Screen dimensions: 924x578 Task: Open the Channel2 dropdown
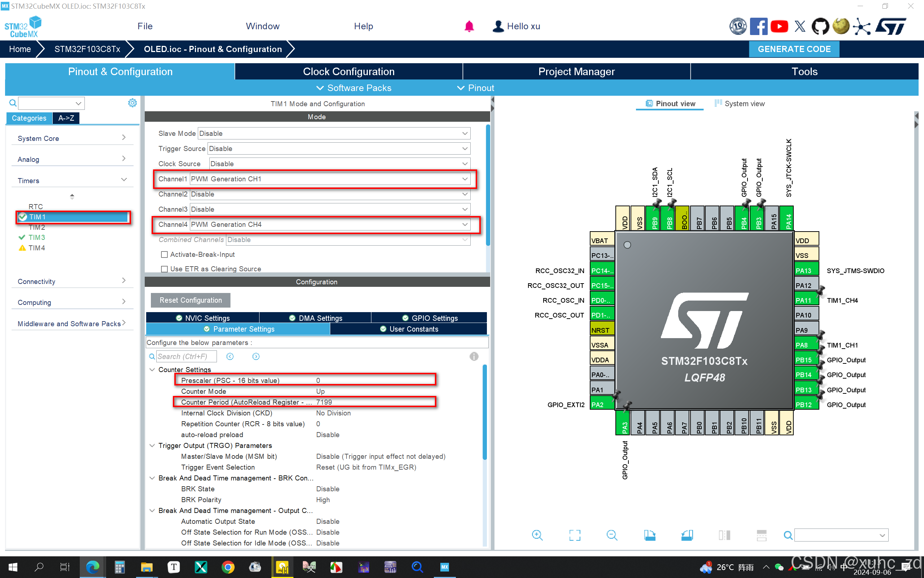click(x=330, y=194)
